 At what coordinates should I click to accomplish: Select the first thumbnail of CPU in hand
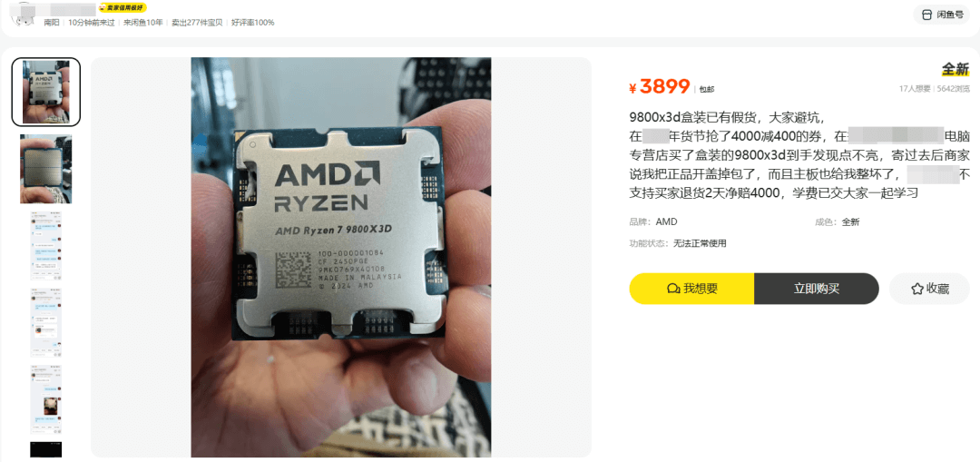coord(46,92)
